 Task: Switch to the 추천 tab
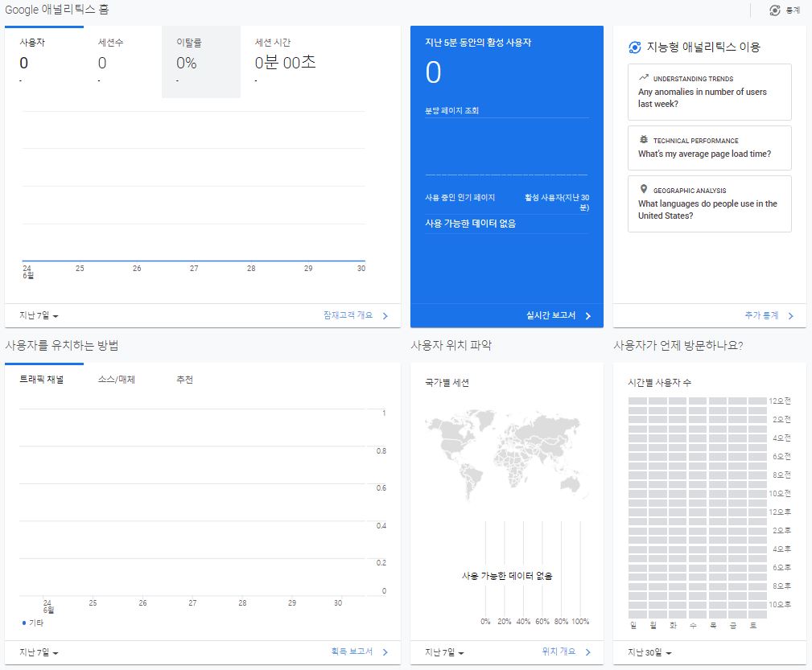[x=185, y=380]
